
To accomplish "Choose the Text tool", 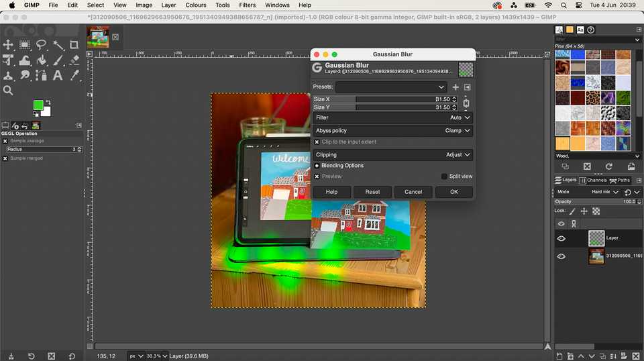I will coord(58,76).
